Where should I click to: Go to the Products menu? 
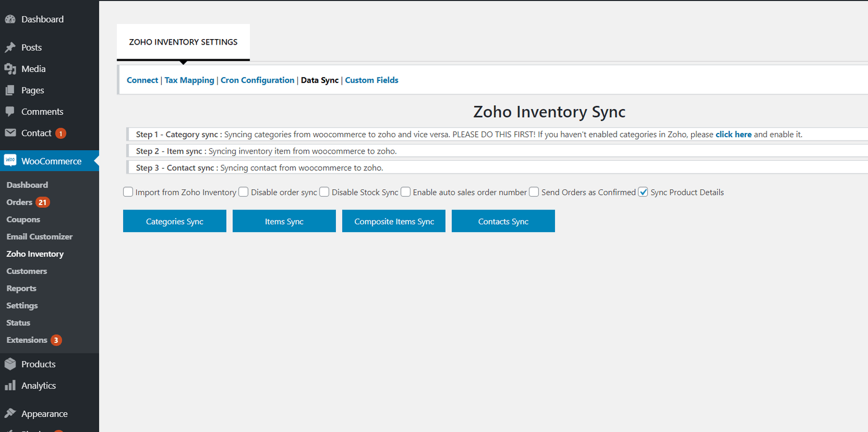pyautogui.click(x=39, y=364)
